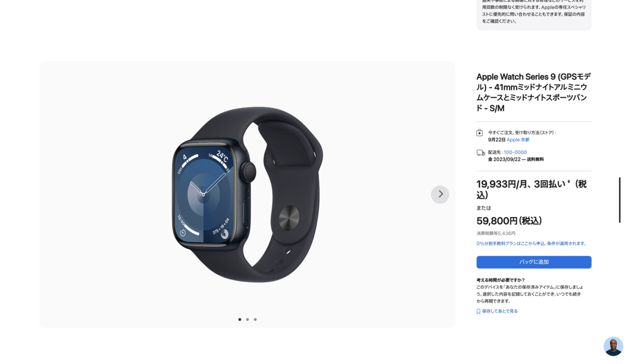The height and width of the screenshot is (364, 631).
Task: Show the next product image with the arrow
Action: tap(440, 194)
